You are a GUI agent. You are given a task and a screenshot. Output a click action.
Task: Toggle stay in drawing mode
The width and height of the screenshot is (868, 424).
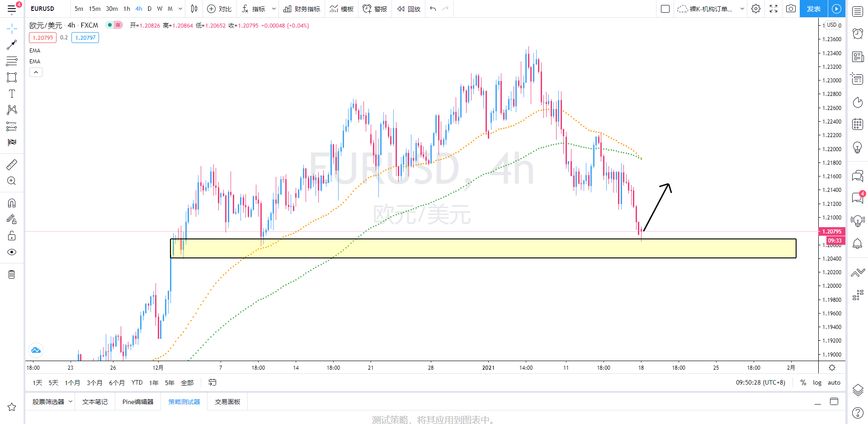coord(12,219)
